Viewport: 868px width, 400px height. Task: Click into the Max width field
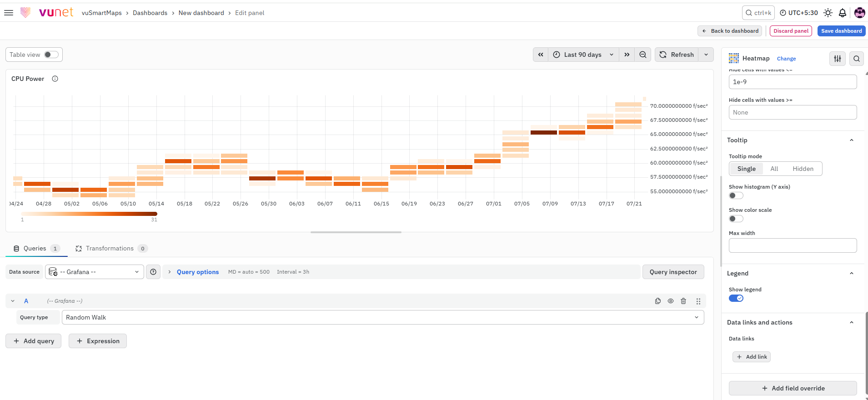pos(793,245)
